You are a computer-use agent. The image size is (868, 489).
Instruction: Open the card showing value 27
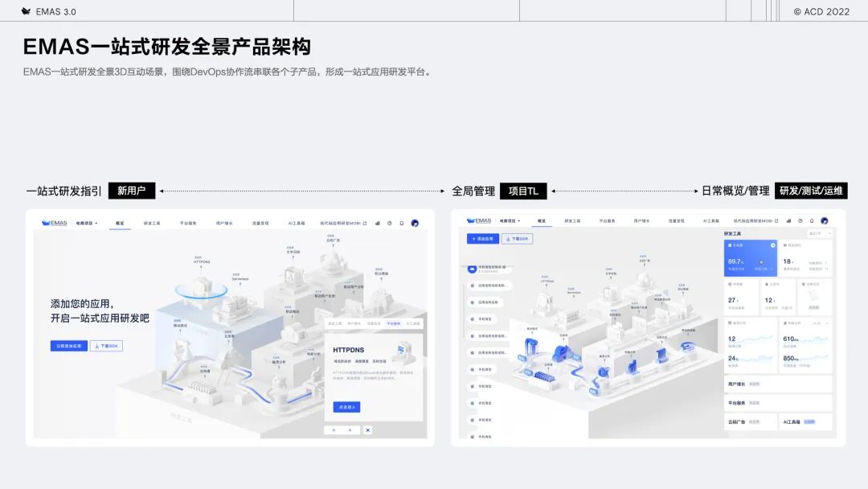point(741,296)
